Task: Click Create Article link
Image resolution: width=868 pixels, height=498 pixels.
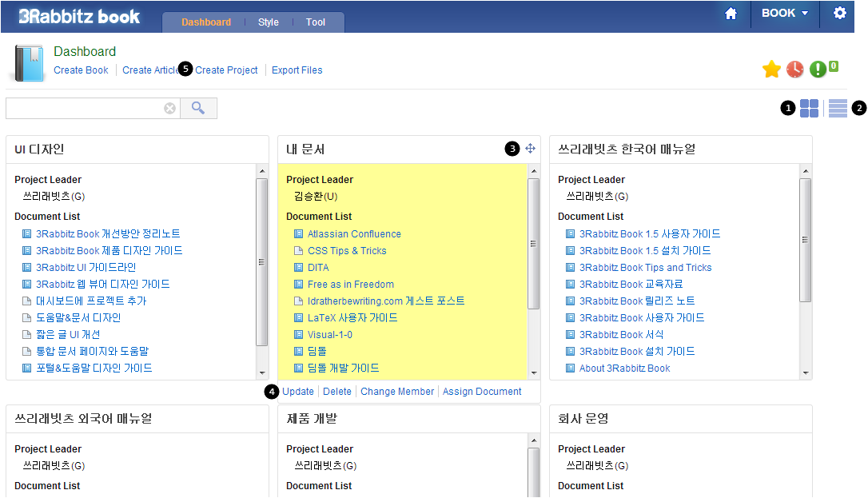Action: coord(150,70)
